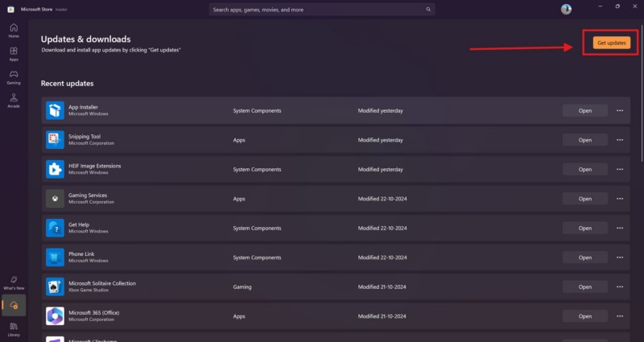The height and width of the screenshot is (342, 644).
Task: Open the Snipping Tool via Open button
Action: click(584, 140)
